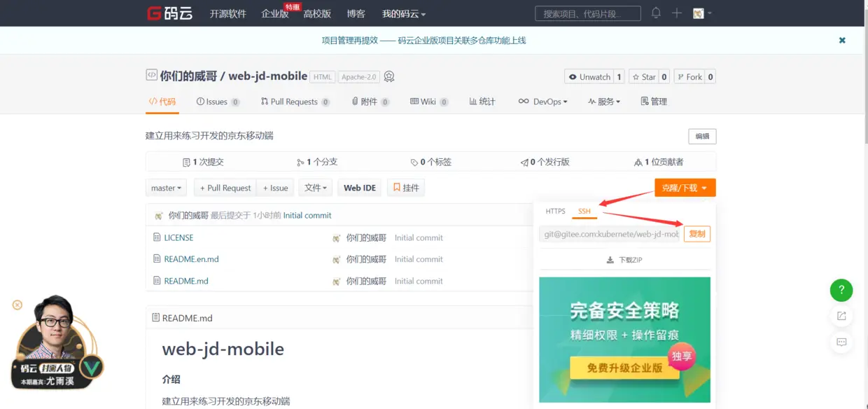868x409 pixels.
Task: Click the plus create-new icon in header
Action: (x=677, y=13)
